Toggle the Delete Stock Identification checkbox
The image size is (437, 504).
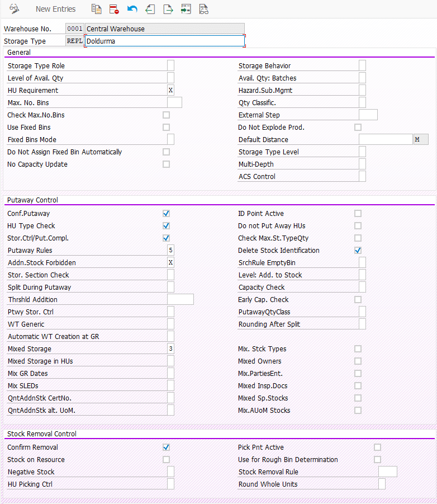point(358,251)
